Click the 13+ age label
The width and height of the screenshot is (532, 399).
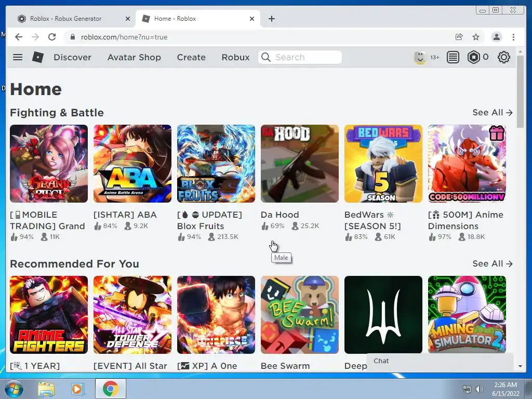[x=435, y=57]
